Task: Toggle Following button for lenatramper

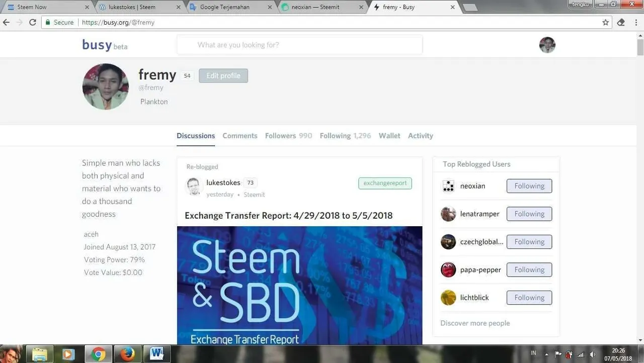Action: pos(529,214)
